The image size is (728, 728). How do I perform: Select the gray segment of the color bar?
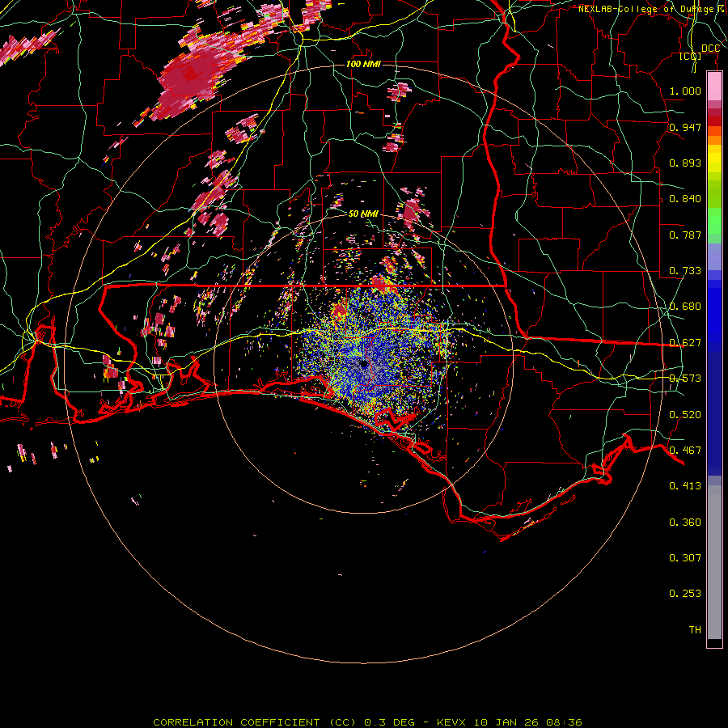coord(714,562)
